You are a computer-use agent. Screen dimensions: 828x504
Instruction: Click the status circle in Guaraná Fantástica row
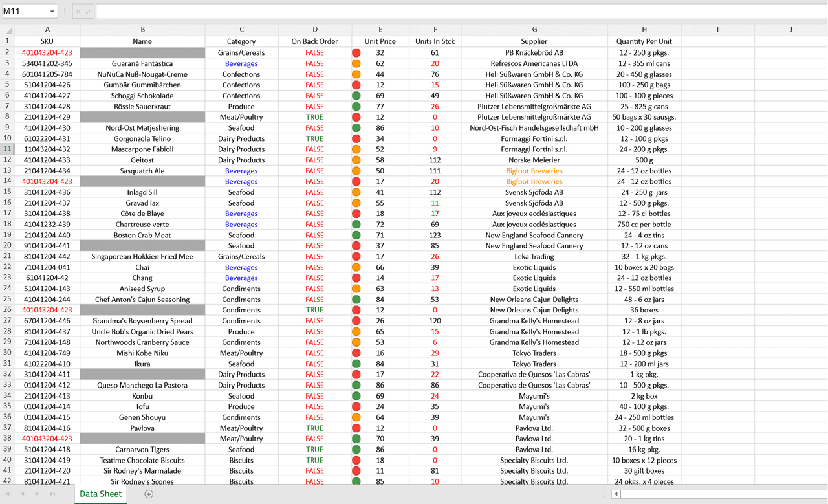pos(356,63)
